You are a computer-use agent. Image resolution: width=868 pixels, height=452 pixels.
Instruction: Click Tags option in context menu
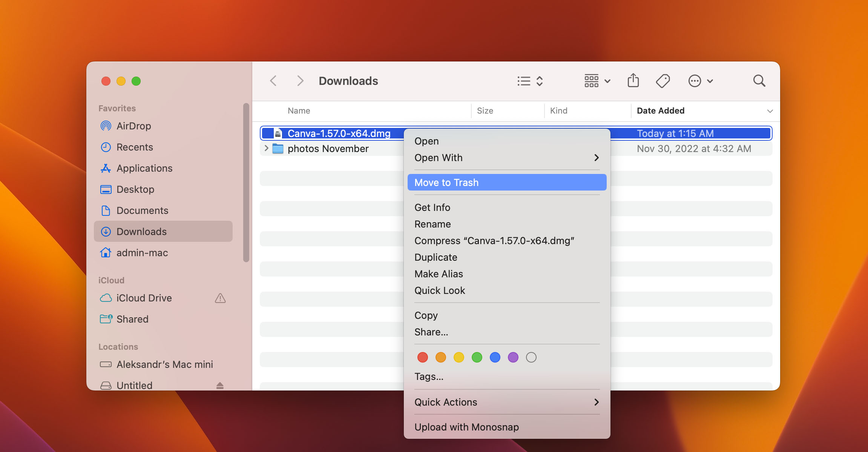(428, 376)
